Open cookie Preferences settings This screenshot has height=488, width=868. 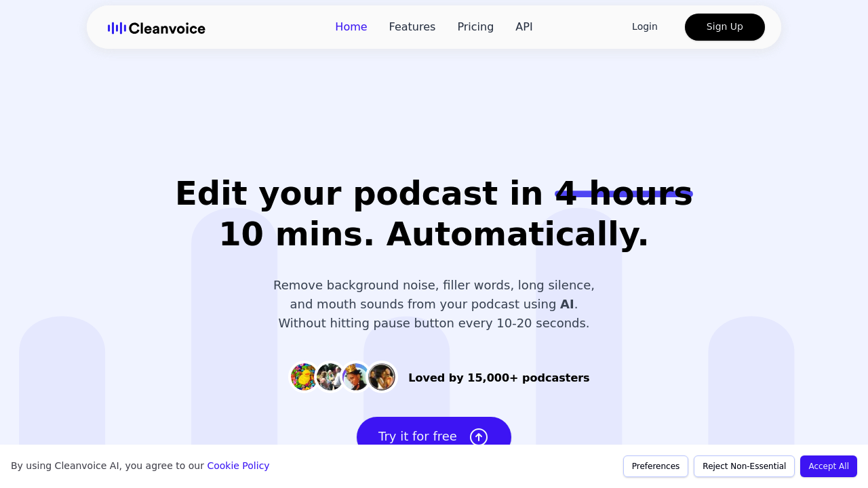click(x=655, y=466)
